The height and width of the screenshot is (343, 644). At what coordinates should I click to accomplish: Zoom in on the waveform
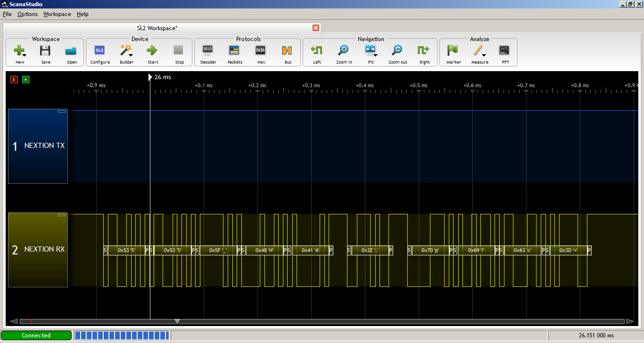click(344, 53)
